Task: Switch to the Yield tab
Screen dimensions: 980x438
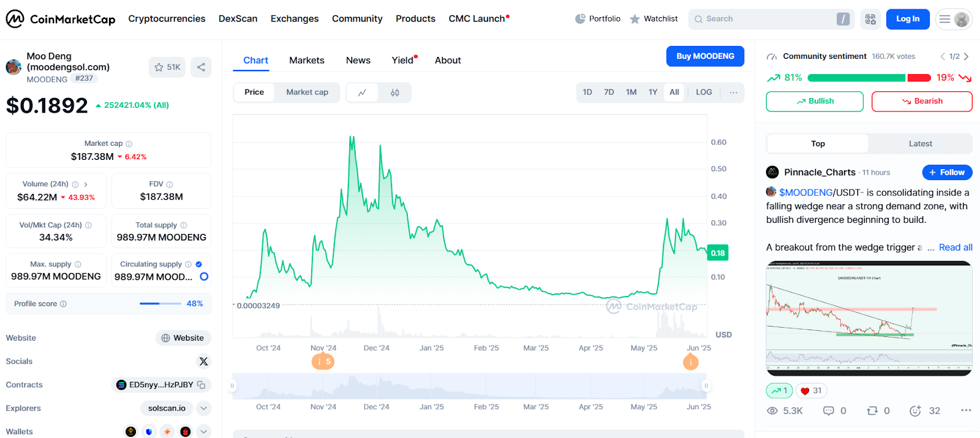Action: pos(404,61)
